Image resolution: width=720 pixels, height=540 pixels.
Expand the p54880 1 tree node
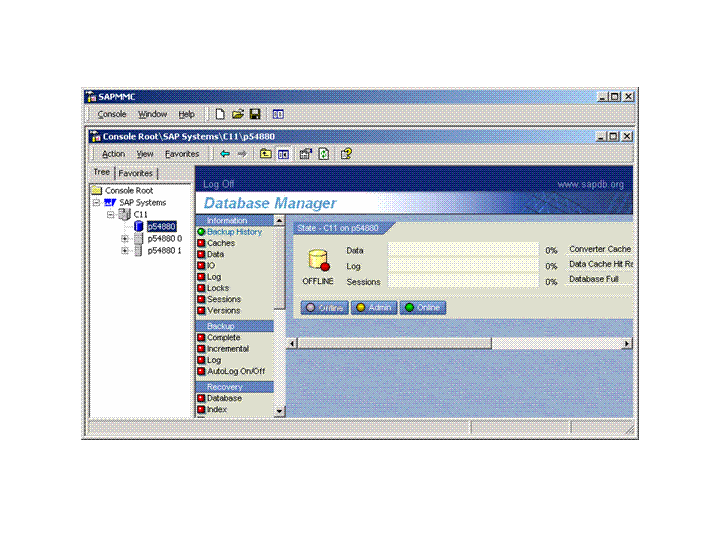click(x=125, y=251)
